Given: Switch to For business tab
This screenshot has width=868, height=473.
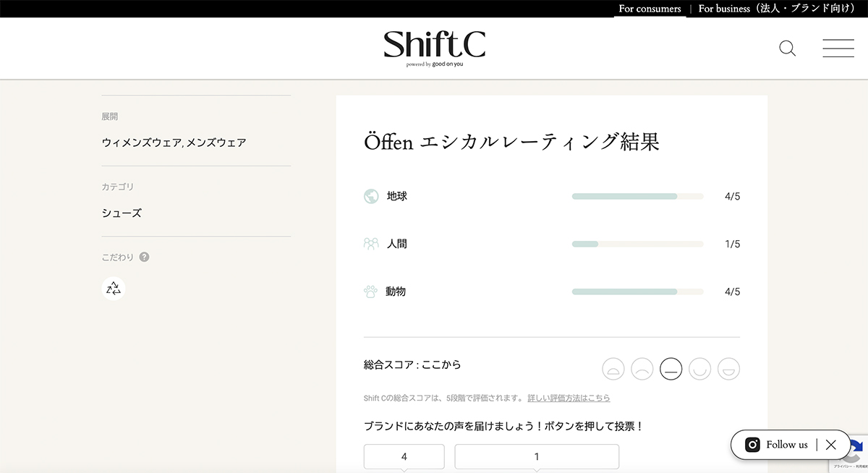Looking at the screenshot, I should [x=778, y=9].
